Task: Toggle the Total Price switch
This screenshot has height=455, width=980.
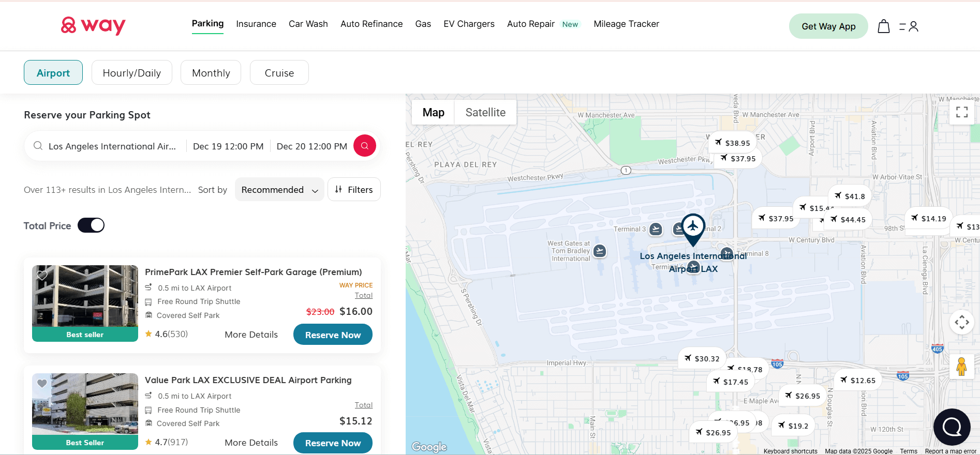Action: coord(91,225)
